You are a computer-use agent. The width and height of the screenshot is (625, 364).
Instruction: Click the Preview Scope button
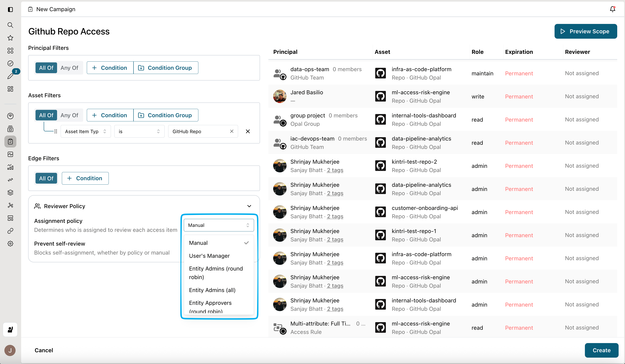tap(585, 31)
